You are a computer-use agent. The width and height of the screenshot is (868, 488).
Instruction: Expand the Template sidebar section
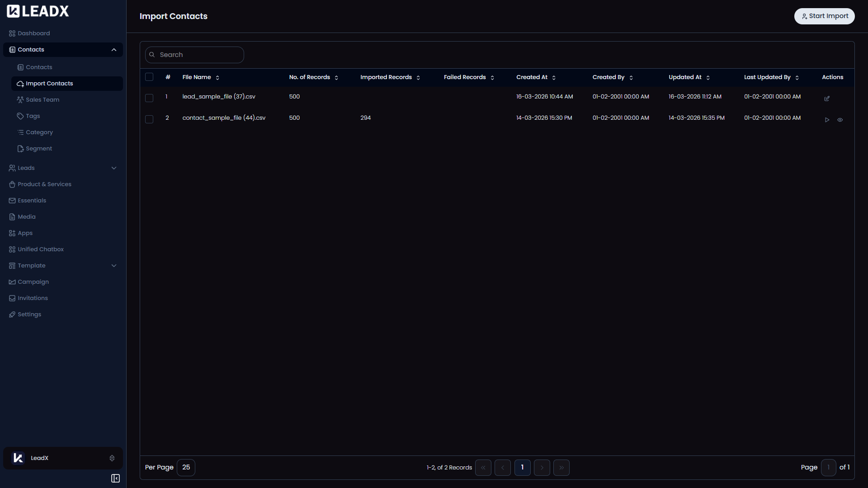point(114,266)
